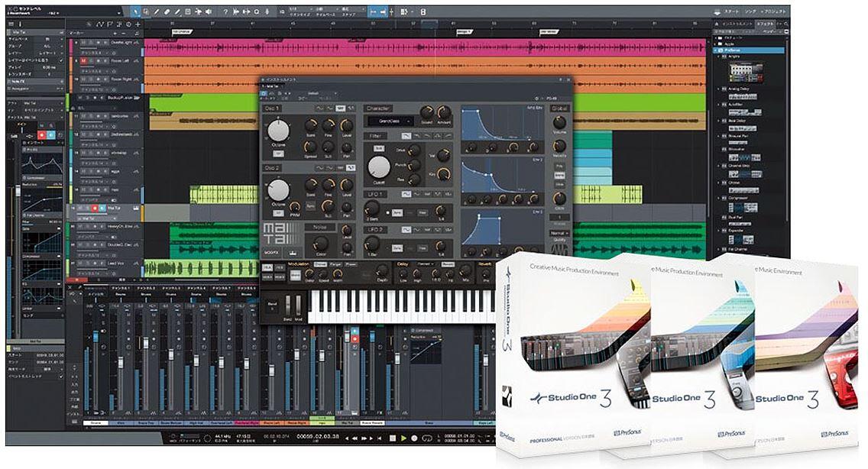Open the question mark help icon
868x469 pixels.
point(225,12)
